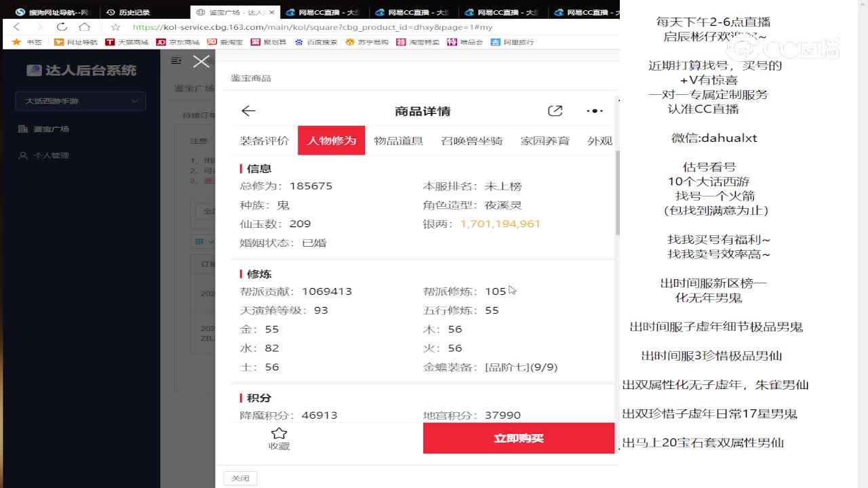Click the 角色造型 value 夜溪灵
868x488 pixels.
pos(503,205)
